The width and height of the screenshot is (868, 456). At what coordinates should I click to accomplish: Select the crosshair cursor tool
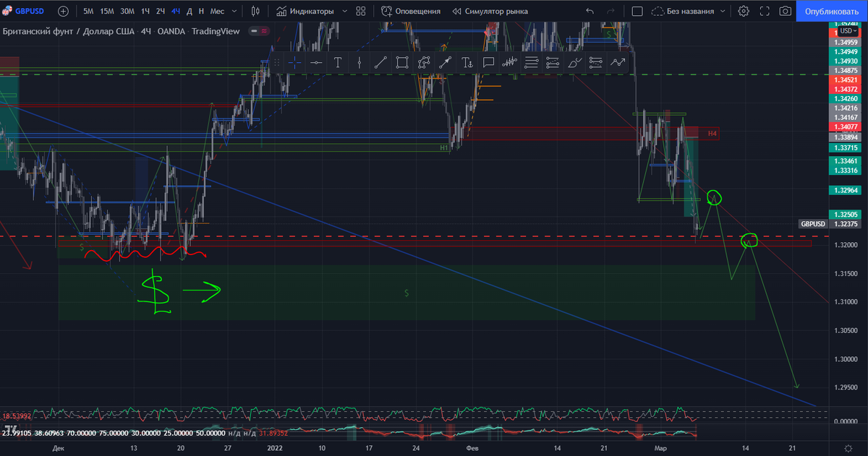(x=294, y=63)
